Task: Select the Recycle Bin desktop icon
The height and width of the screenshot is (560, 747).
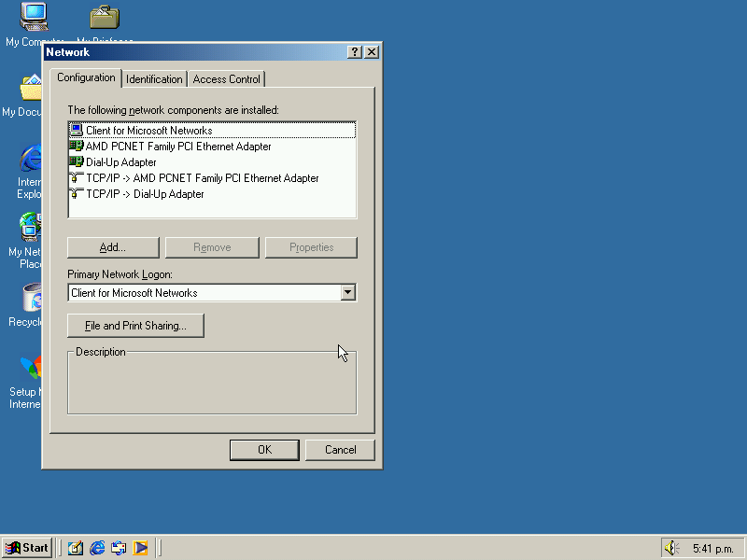Action: (x=33, y=298)
